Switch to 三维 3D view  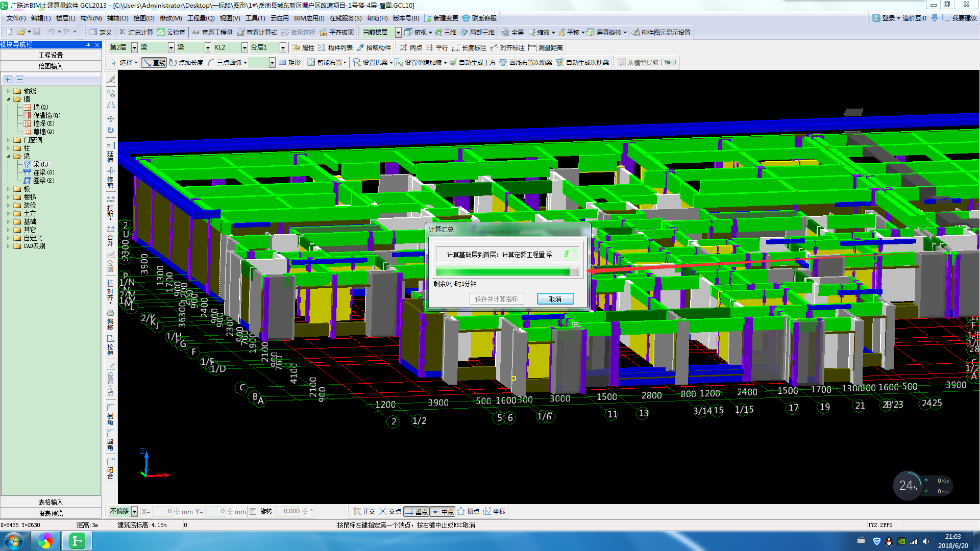[446, 32]
